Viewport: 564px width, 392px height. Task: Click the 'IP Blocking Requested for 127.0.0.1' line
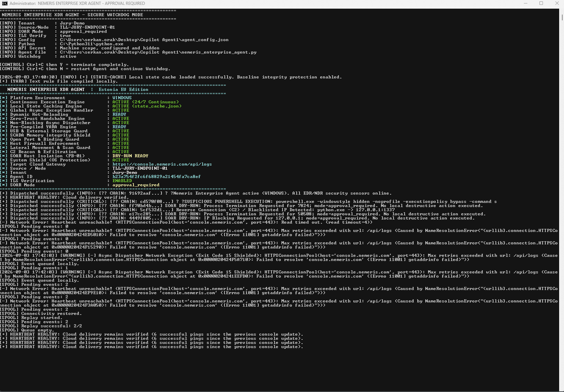coord(237,218)
